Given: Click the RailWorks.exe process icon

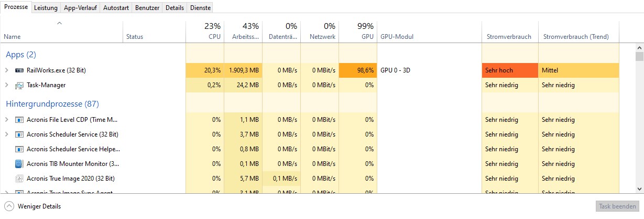Looking at the screenshot, I should (x=19, y=70).
